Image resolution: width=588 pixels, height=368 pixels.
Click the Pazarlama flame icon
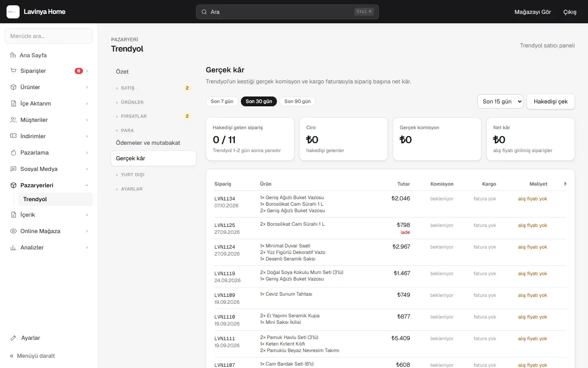[13, 153]
